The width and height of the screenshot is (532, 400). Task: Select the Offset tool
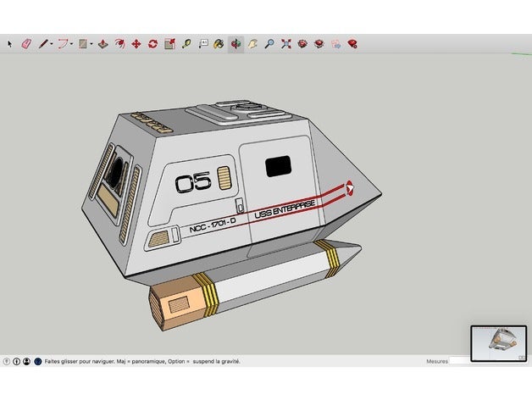(119, 44)
